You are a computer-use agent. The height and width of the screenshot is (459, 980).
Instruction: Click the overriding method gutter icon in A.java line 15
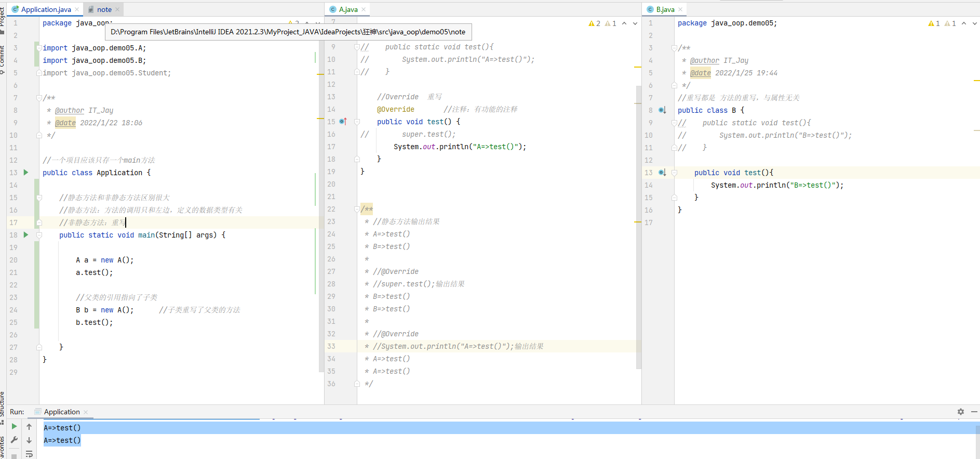click(x=343, y=122)
